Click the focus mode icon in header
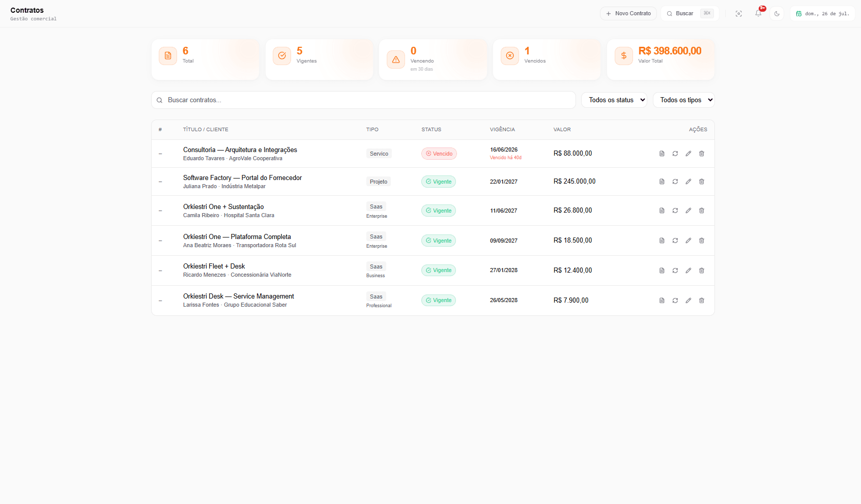Viewport: 861px width, 504px height. 738,14
